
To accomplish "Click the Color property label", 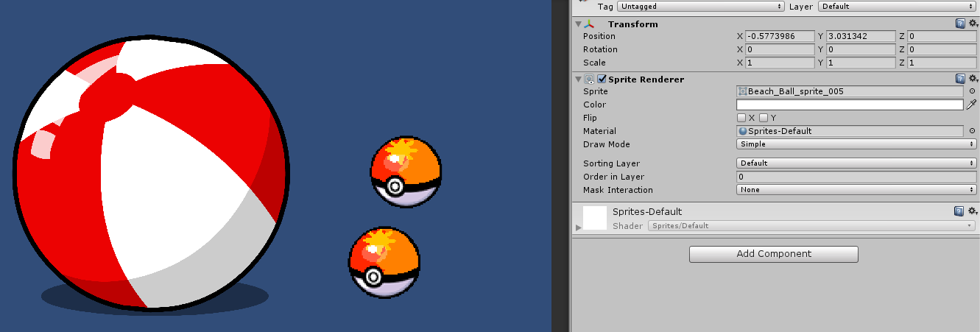I will [x=594, y=105].
